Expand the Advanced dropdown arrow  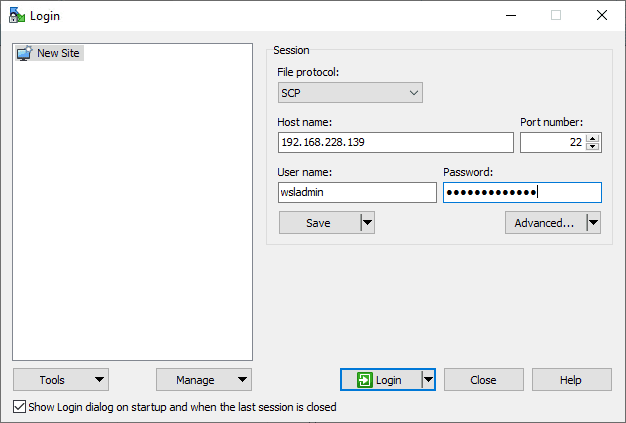[594, 223]
